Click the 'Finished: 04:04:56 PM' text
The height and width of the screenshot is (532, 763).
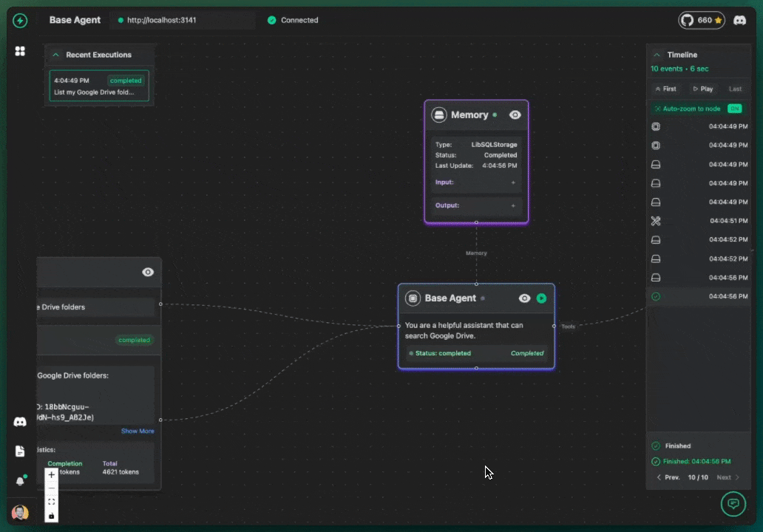(x=696, y=462)
